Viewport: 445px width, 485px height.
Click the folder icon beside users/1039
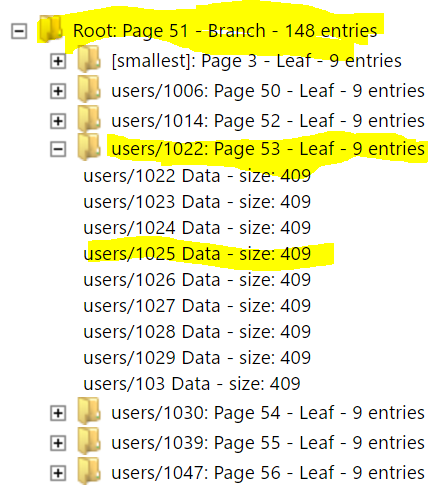tap(89, 441)
